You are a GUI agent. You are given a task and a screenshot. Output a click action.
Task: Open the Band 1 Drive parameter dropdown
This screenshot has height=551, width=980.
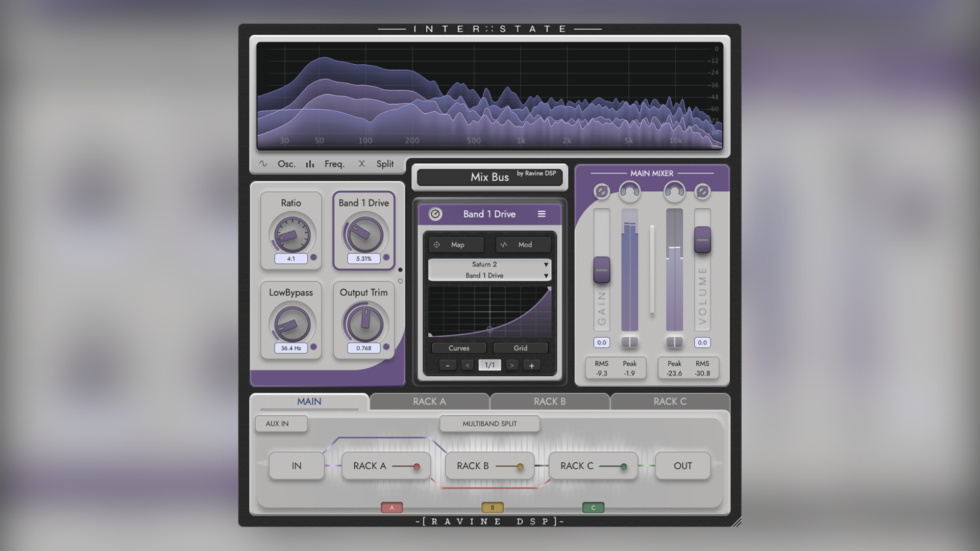pos(489,275)
